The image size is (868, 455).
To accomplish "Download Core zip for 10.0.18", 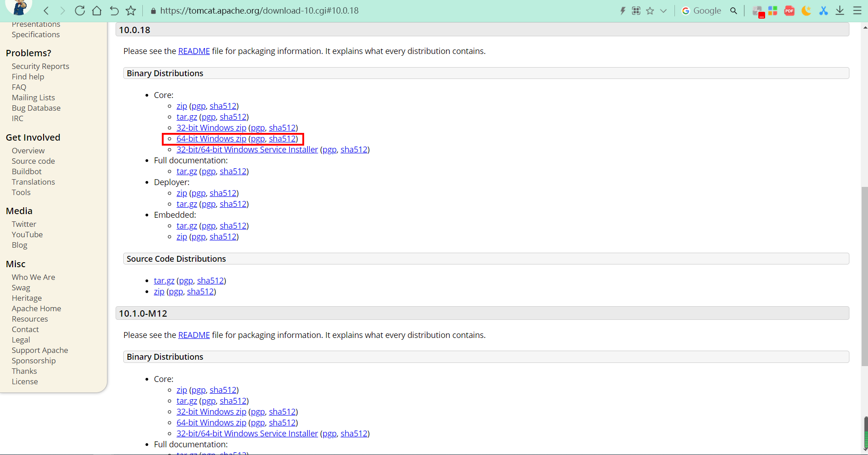I will [x=182, y=106].
